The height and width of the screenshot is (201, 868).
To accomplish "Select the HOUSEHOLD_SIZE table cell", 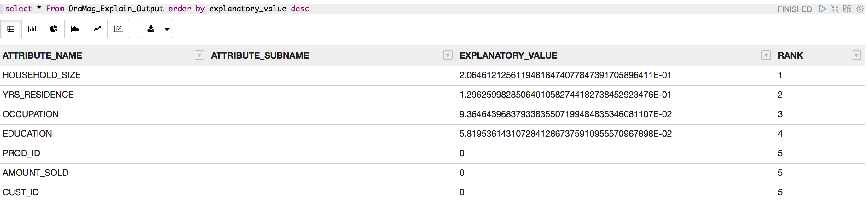I will point(41,75).
